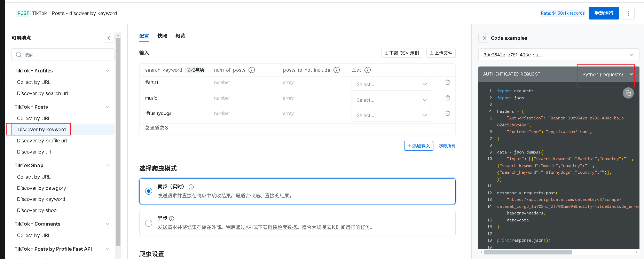The height and width of the screenshot is (259, 644).
Task: Switch to the 快照 tab
Action: [x=162, y=36]
